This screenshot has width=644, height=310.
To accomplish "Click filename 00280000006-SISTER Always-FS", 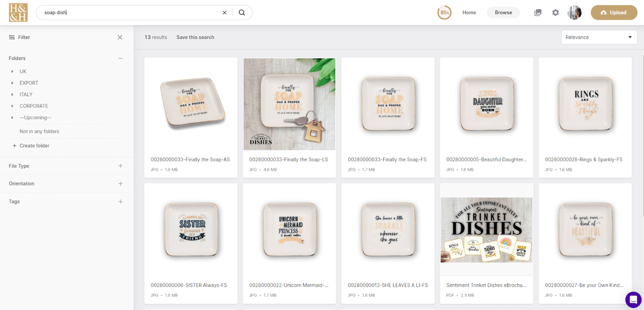I will click(189, 285).
